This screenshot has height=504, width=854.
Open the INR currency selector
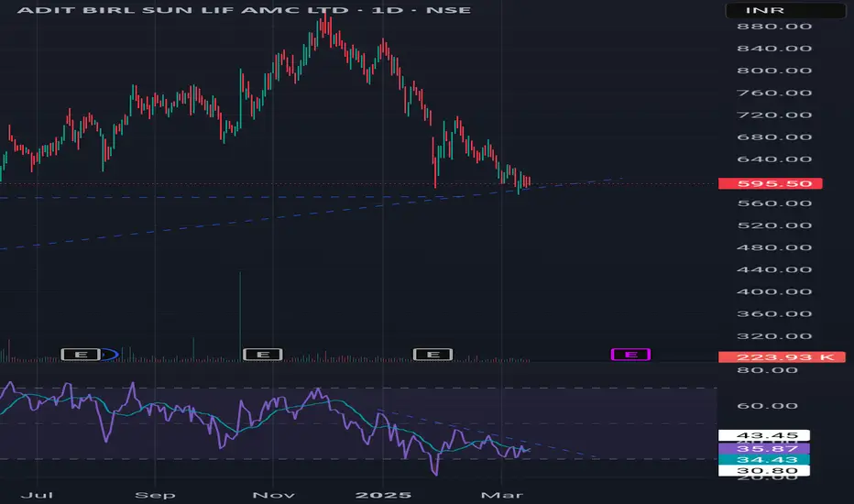pyautogui.click(x=785, y=10)
